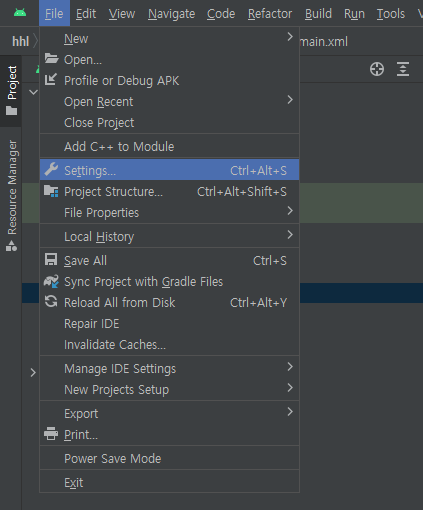
Task: Open the Refactor menu
Action: pos(270,14)
